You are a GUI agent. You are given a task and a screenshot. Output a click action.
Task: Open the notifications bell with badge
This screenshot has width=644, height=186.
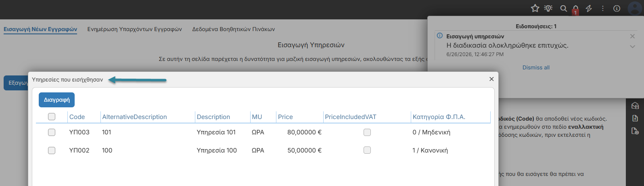pyautogui.click(x=576, y=9)
